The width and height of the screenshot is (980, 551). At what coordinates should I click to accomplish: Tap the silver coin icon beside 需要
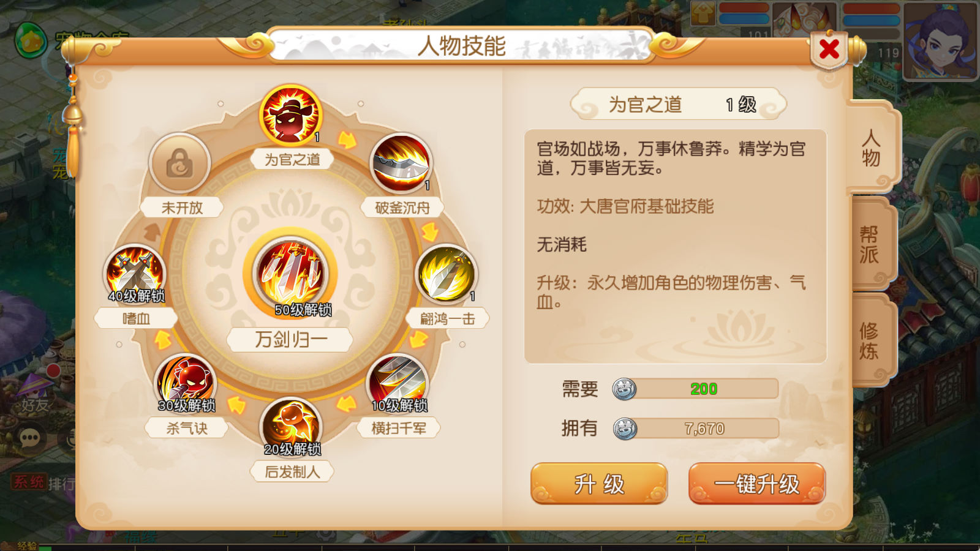pyautogui.click(x=624, y=389)
